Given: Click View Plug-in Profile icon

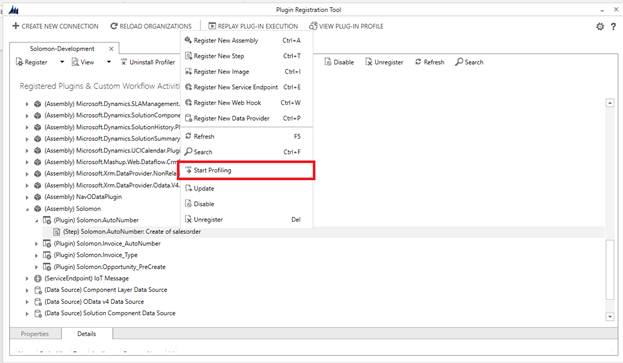Looking at the screenshot, I should [x=313, y=26].
